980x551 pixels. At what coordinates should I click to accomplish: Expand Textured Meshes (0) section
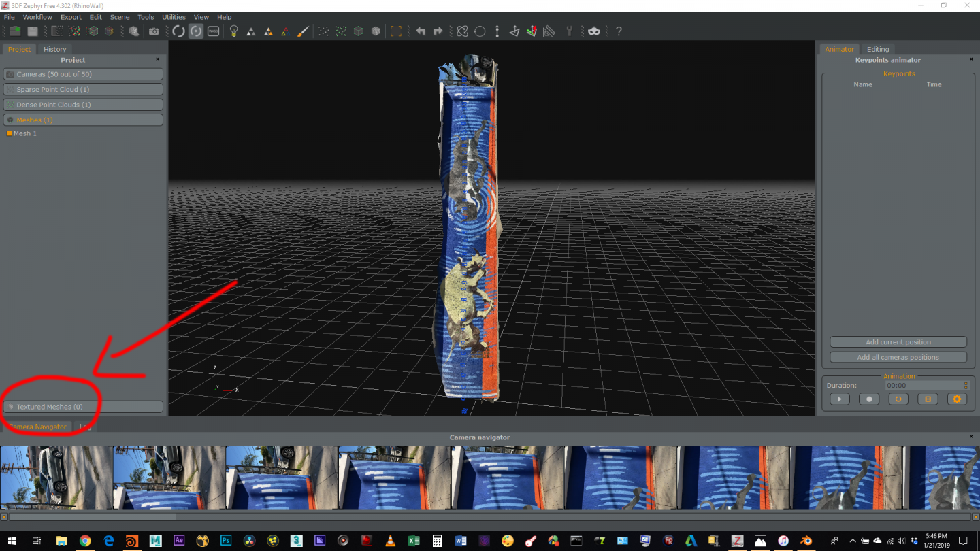(x=83, y=407)
